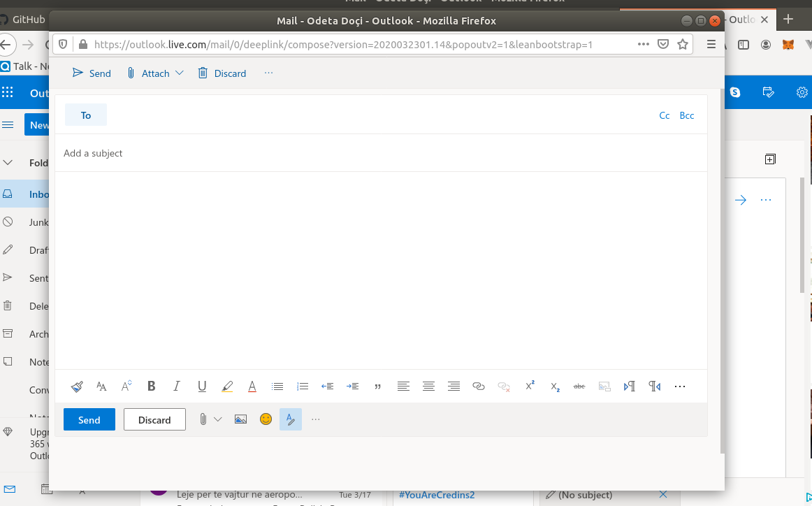
Task: Bookmark this page with star icon
Action: [x=683, y=45]
